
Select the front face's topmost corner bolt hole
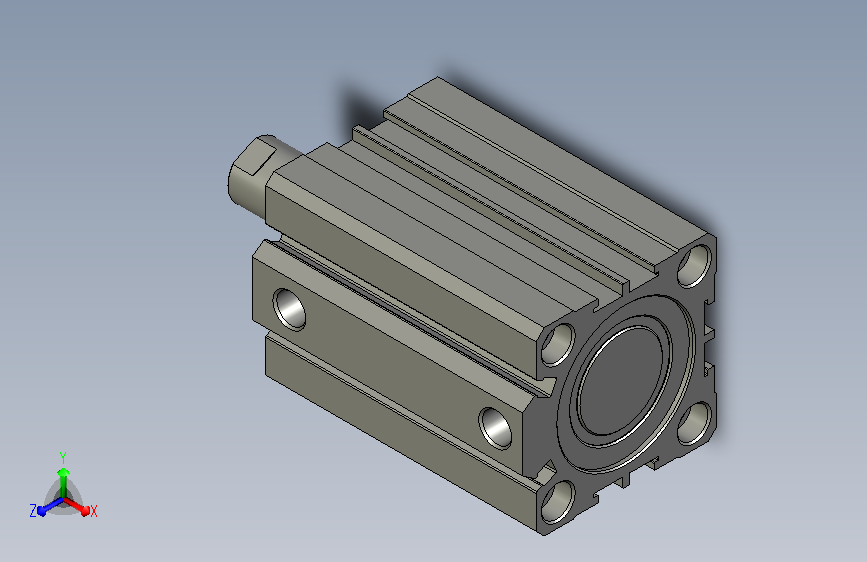[x=694, y=266]
